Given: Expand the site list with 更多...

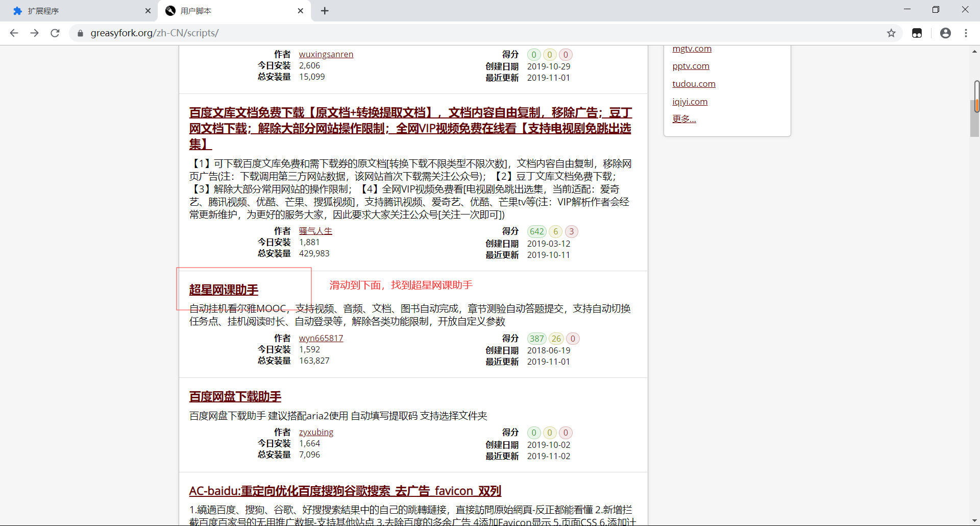Looking at the screenshot, I should [x=684, y=118].
